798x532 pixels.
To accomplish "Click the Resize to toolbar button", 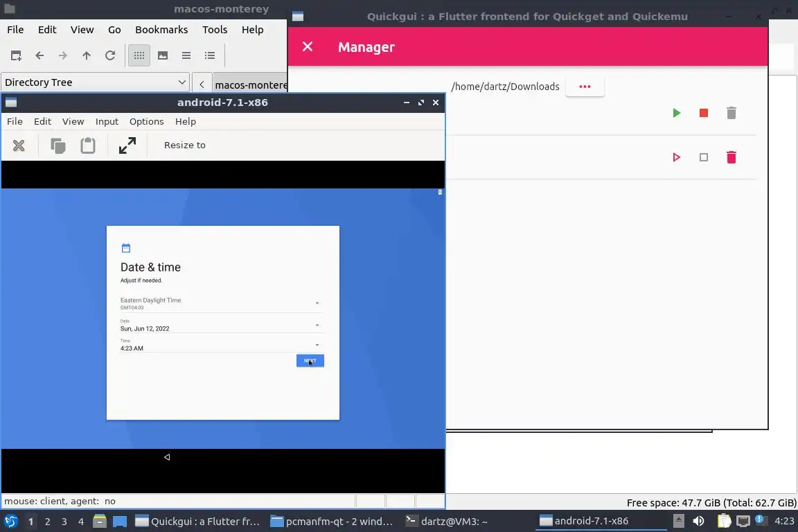I will (185, 145).
